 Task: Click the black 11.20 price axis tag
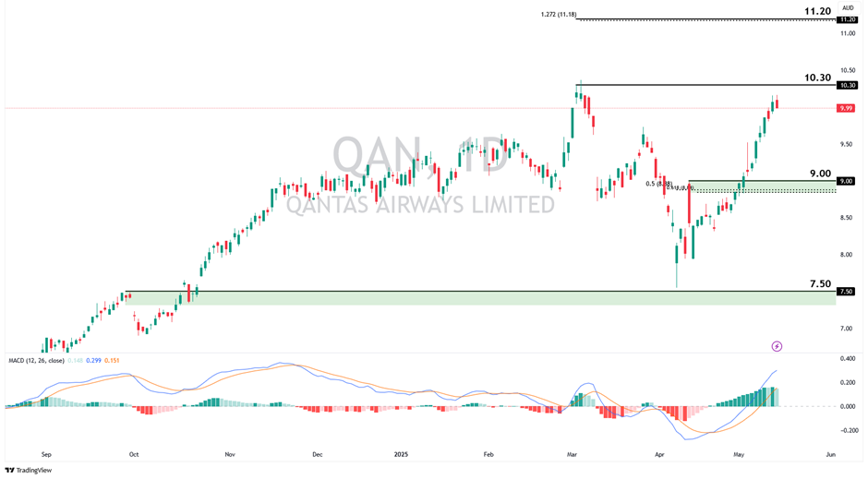tap(847, 19)
